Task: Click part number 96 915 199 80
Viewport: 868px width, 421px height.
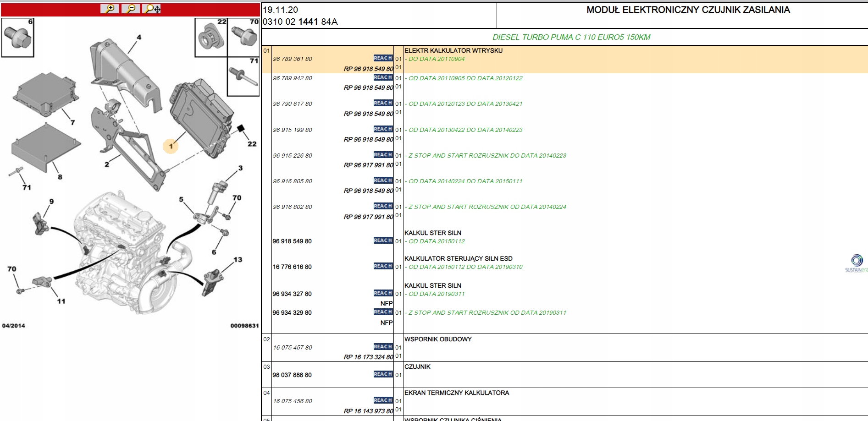Action: tap(293, 130)
